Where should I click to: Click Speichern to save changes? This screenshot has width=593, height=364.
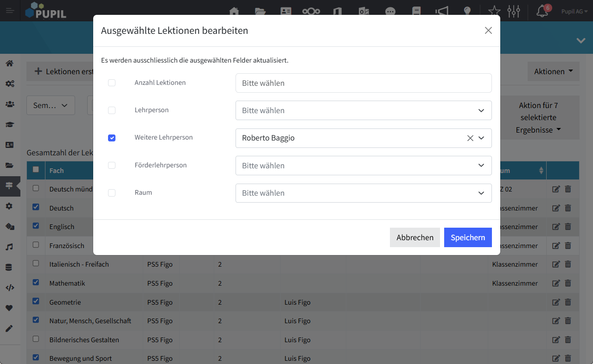click(x=467, y=237)
